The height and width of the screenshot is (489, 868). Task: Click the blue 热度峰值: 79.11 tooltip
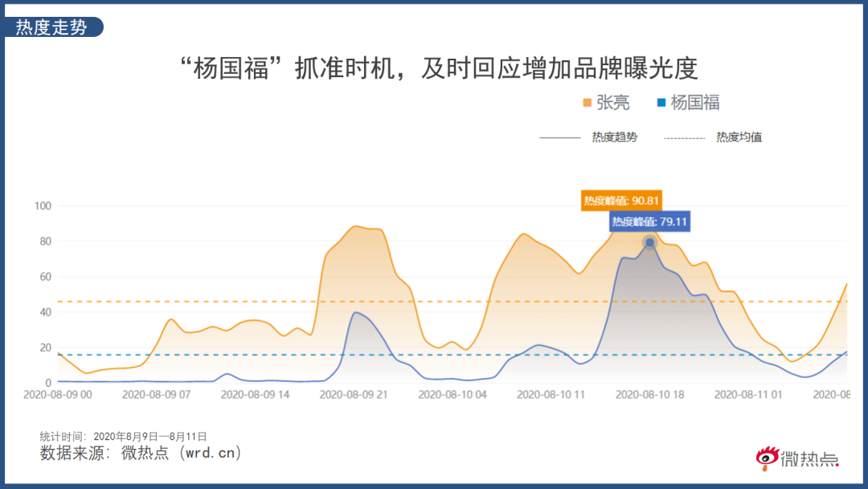coord(649,221)
